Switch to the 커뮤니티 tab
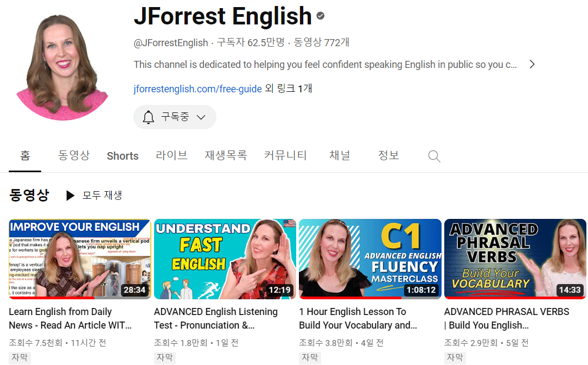Image resolution: width=588 pixels, height=365 pixels. coord(285,155)
